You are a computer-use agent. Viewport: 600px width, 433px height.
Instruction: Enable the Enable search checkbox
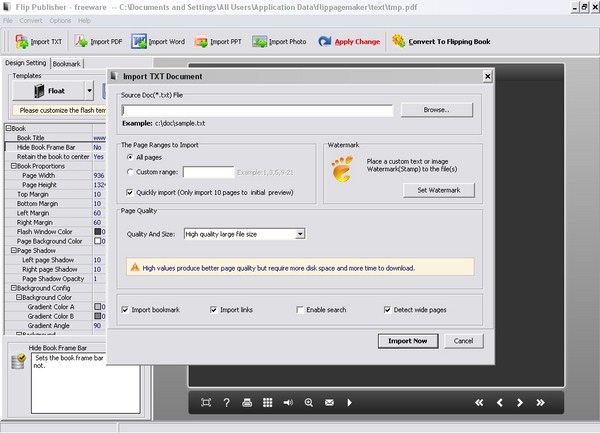coord(300,310)
